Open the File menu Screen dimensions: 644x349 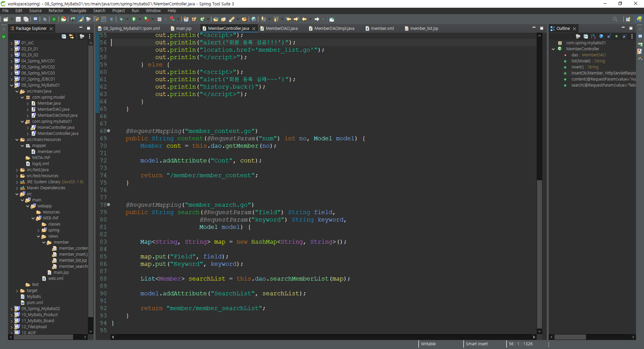tap(5, 11)
